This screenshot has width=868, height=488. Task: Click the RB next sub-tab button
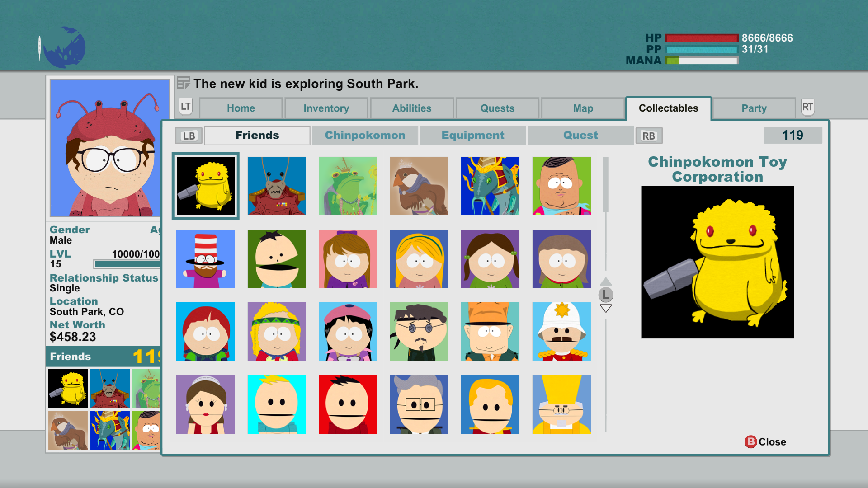tap(649, 136)
